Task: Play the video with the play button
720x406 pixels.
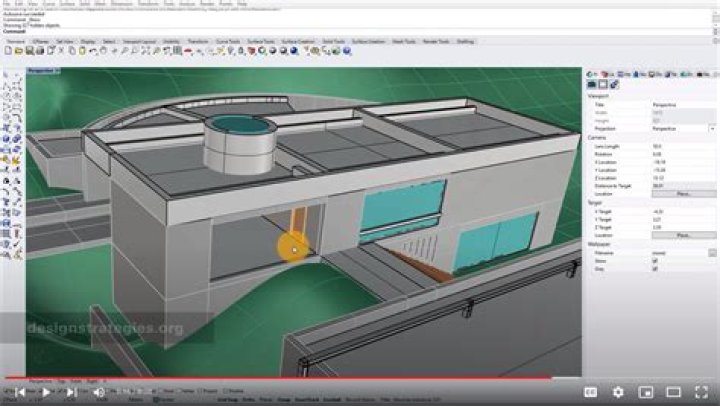Action: click(x=45, y=393)
